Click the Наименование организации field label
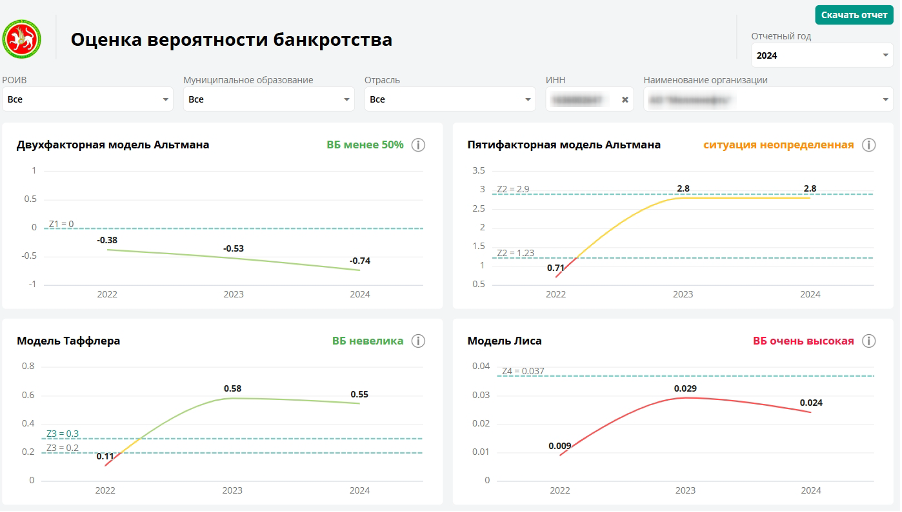Image resolution: width=902 pixels, height=512 pixels. tap(706, 80)
